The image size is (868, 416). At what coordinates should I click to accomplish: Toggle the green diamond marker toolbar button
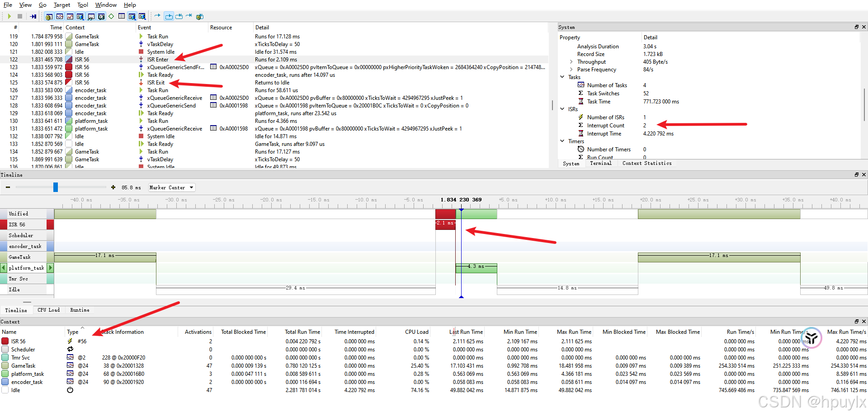(112, 16)
